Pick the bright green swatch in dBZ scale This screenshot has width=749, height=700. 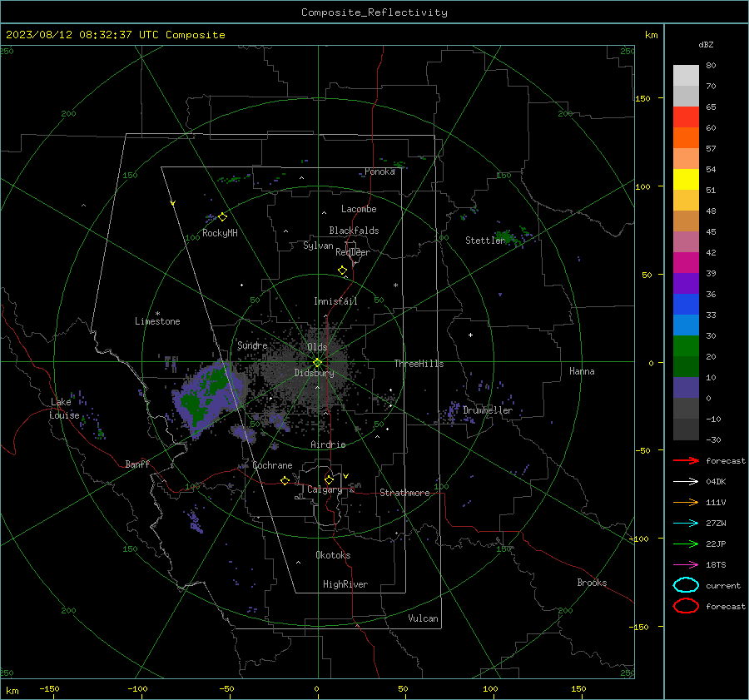[x=686, y=346]
